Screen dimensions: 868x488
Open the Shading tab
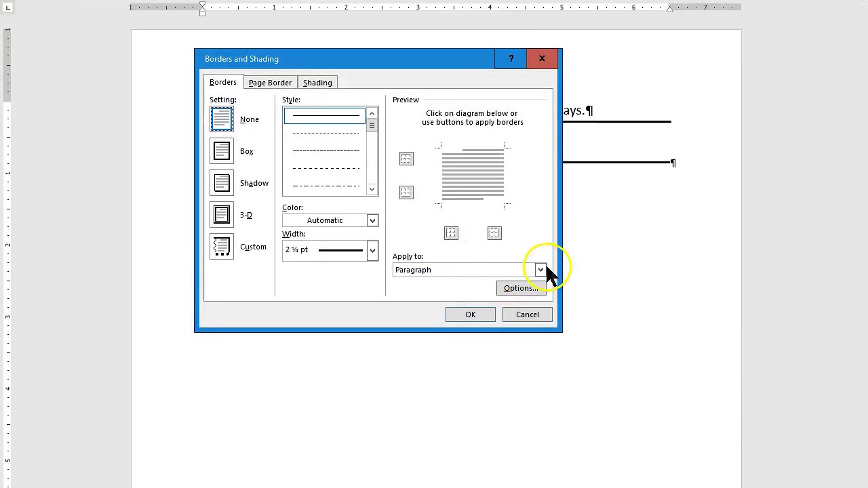click(x=317, y=83)
